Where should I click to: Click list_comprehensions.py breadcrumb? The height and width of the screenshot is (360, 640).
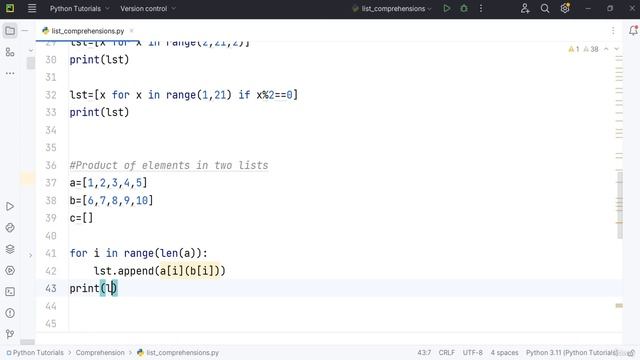pyautogui.click(x=178, y=353)
